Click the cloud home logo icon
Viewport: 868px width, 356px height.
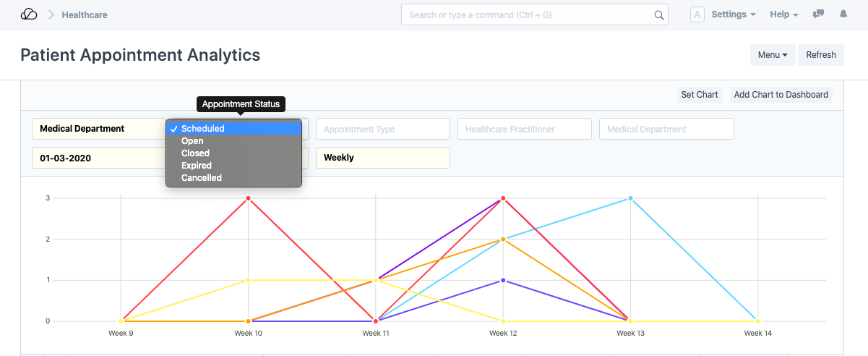pos(29,14)
